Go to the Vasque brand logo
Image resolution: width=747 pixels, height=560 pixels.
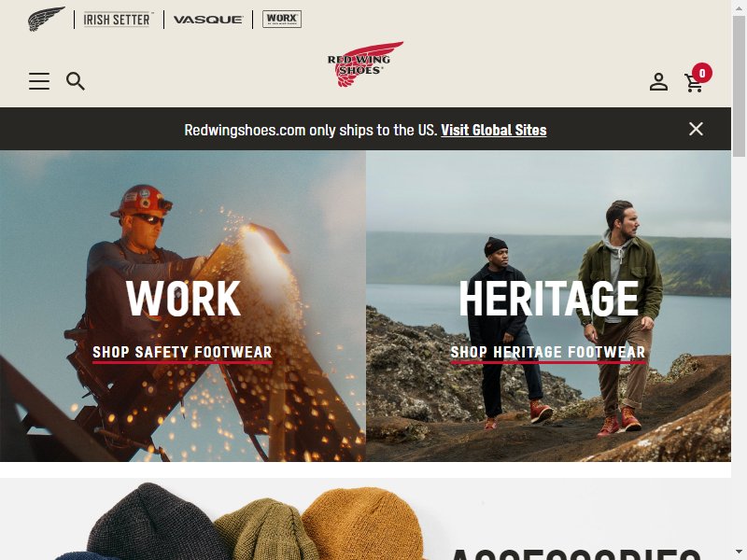(x=207, y=20)
